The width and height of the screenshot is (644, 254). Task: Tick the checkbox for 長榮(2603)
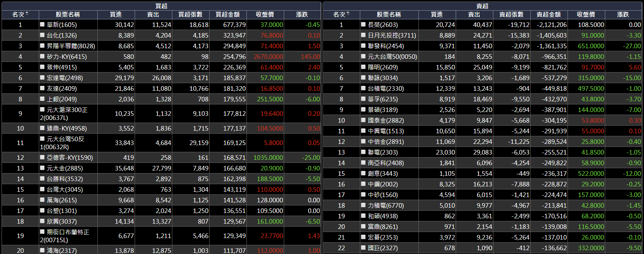point(364,24)
